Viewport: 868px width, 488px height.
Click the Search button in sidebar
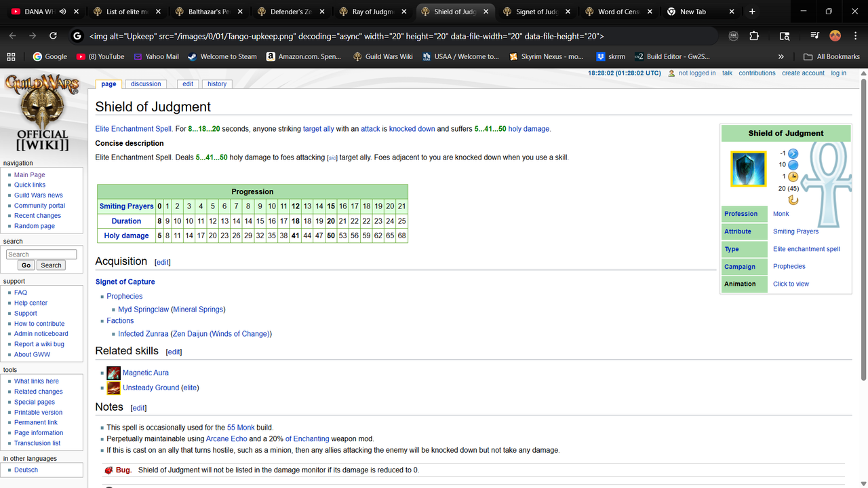click(x=51, y=265)
